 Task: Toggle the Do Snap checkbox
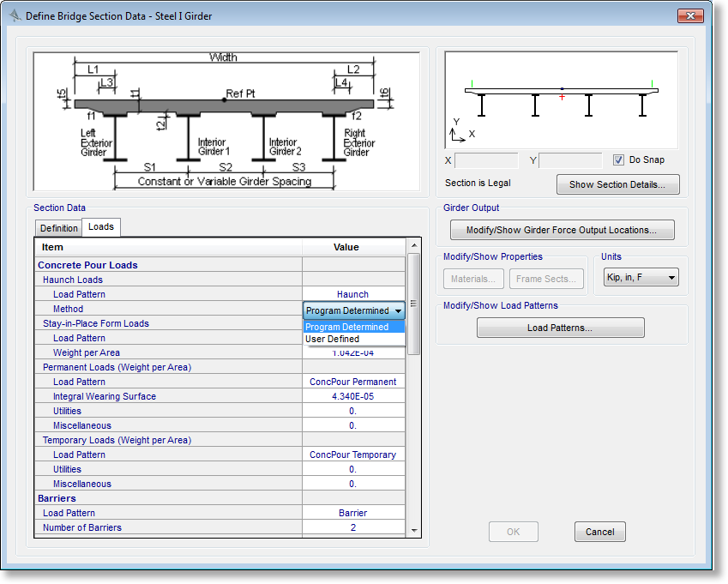point(618,160)
